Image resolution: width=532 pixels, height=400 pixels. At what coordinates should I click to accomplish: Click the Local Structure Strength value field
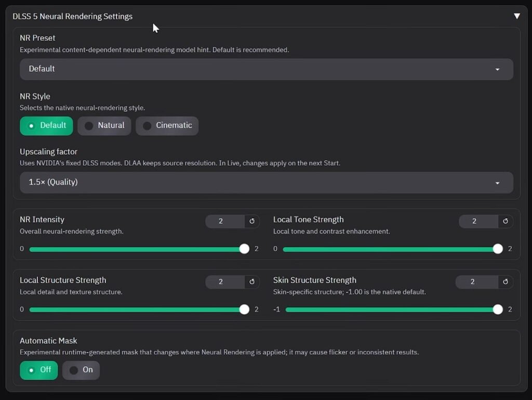coord(224,281)
